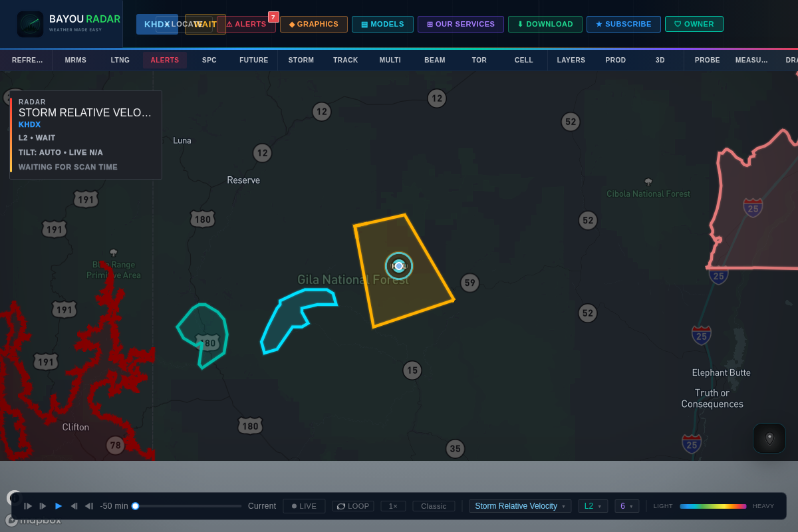Change the 1× playback speed

[x=393, y=506]
